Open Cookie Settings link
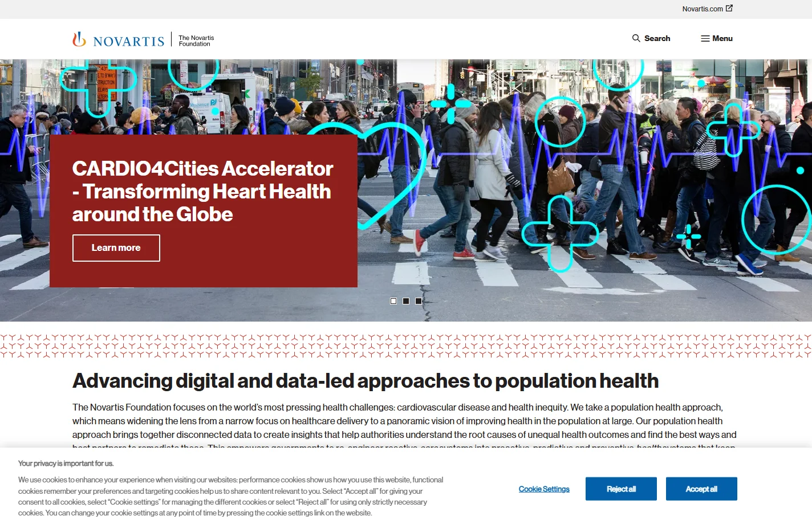Screen dimensions: 812x532 pos(544,489)
